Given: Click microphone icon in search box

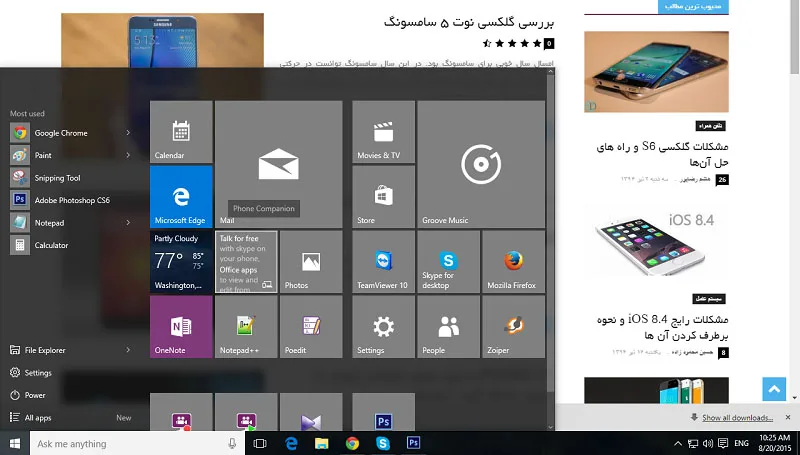Looking at the screenshot, I should click(232, 444).
